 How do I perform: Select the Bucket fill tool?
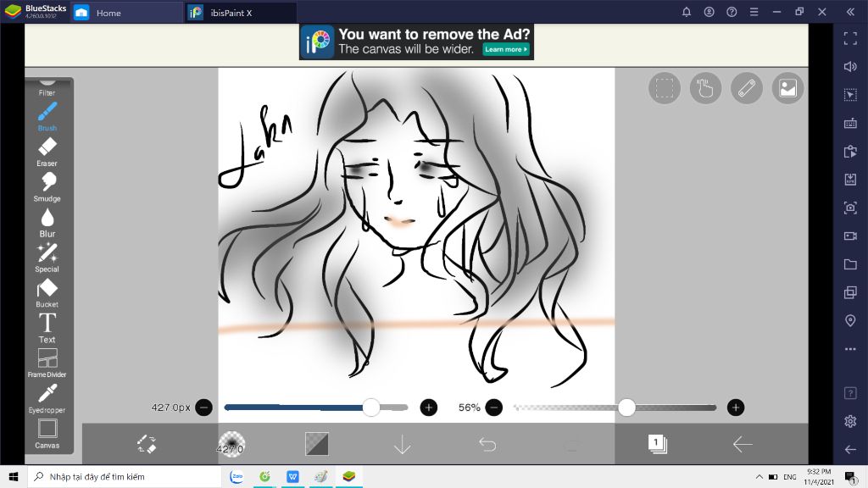point(47,293)
